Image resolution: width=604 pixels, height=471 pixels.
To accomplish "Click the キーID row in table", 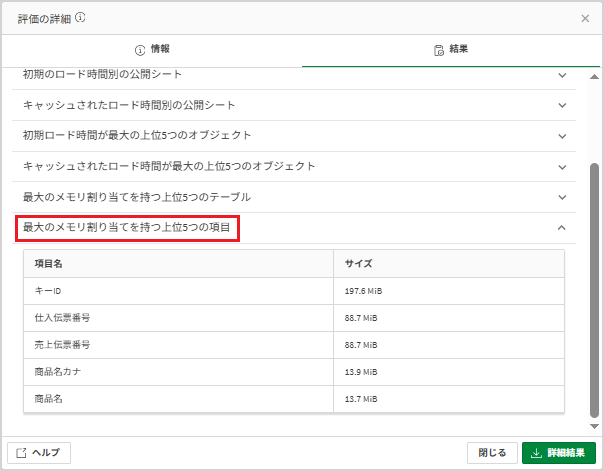I will point(294,291).
